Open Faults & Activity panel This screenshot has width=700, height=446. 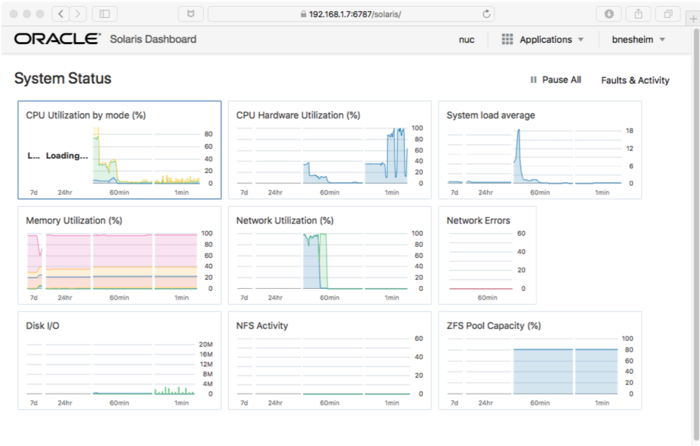pos(635,80)
